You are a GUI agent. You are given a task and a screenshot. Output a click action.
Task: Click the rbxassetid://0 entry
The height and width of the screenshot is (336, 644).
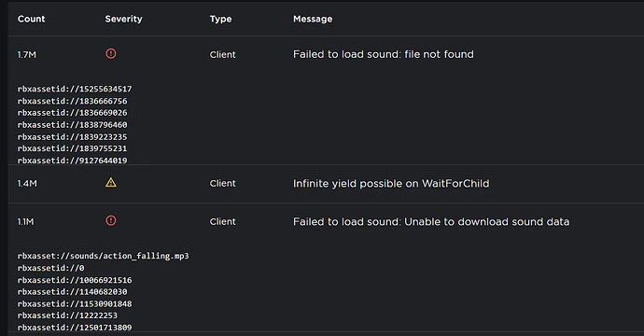(51, 268)
